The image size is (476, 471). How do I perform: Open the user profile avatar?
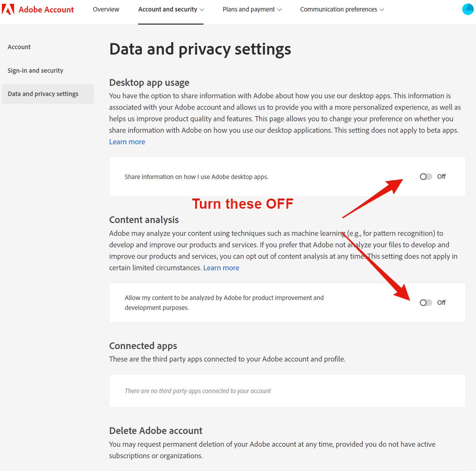click(468, 9)
